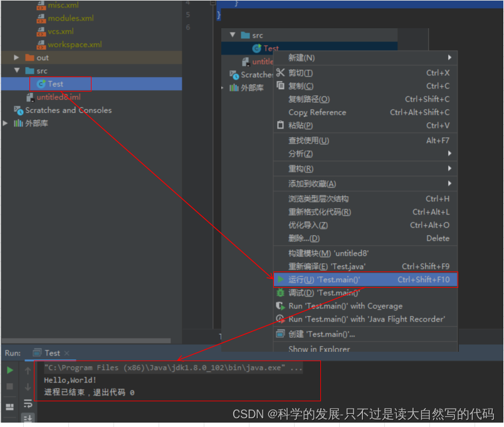Image resolution: width=504 pixels, height=427 pixels.
Task: Choose 粘贴(P) from context menu
Action: (365, 125)
